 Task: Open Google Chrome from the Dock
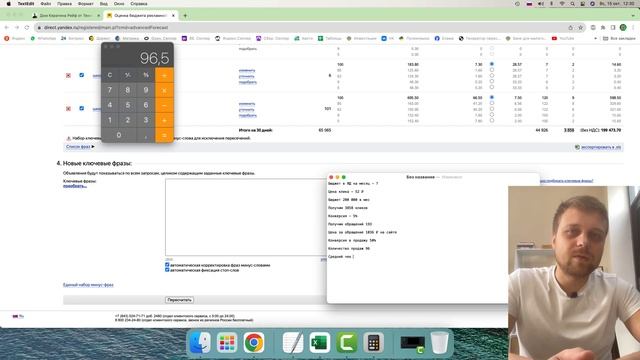coord(254,342)
